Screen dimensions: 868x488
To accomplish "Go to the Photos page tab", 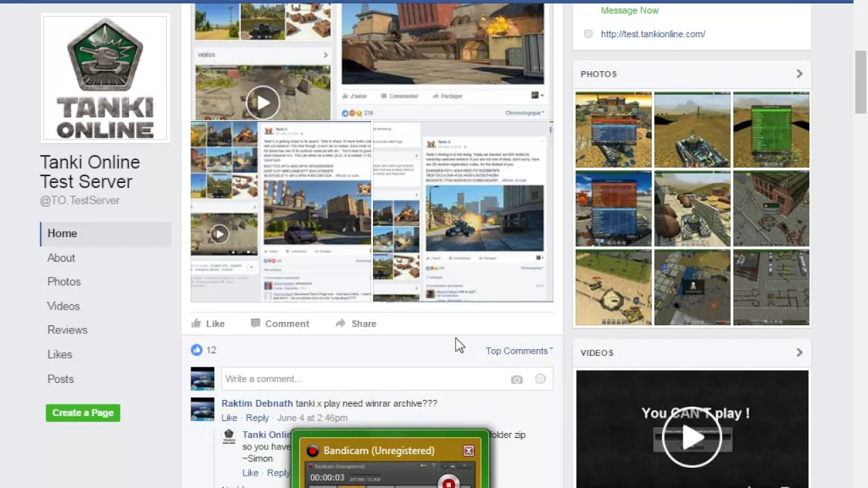I will tap(64, 282).
